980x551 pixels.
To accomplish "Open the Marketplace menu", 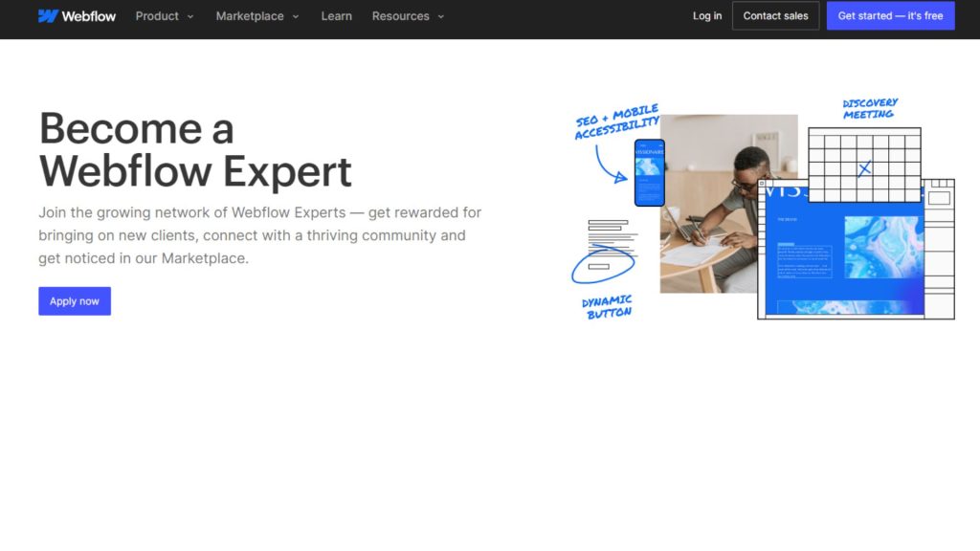I will point(250,16).
